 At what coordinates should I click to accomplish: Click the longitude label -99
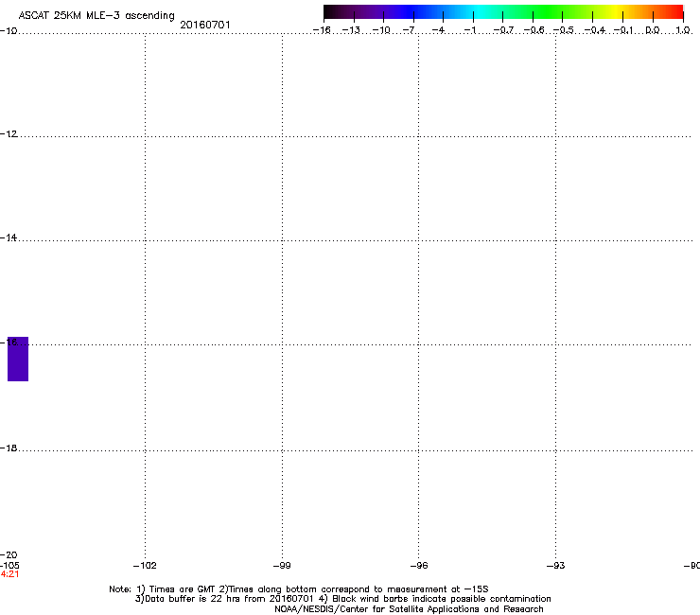pyautogui.click(x=282, y=566)
